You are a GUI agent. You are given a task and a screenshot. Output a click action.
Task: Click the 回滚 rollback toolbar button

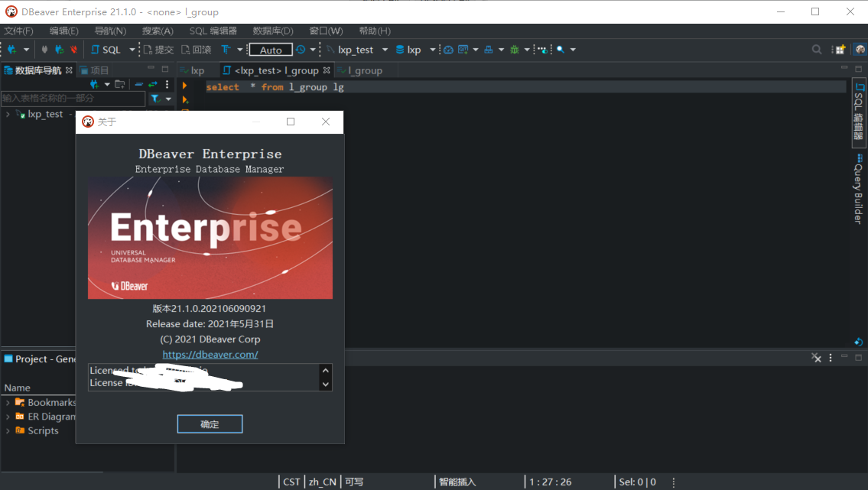pos(197,50)
